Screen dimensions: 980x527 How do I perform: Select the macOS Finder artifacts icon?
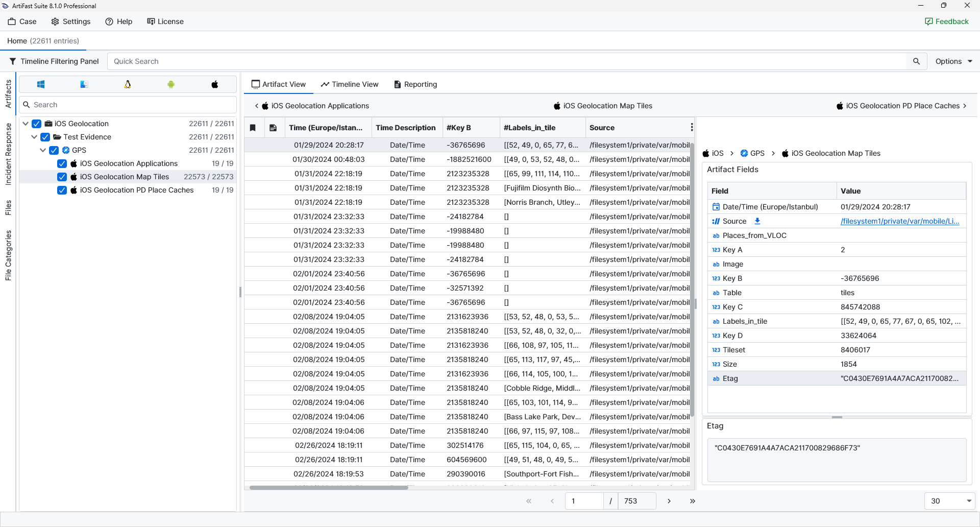tap(84, 84)
